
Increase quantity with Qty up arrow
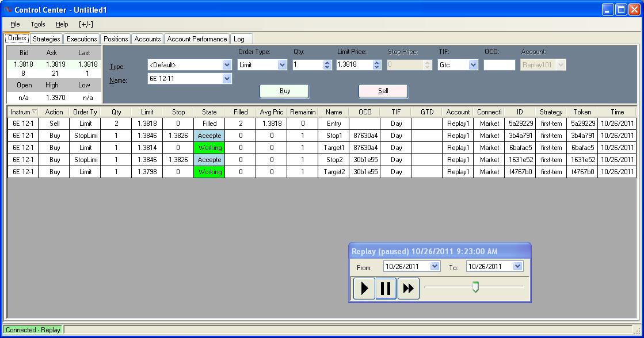point(327,62)
